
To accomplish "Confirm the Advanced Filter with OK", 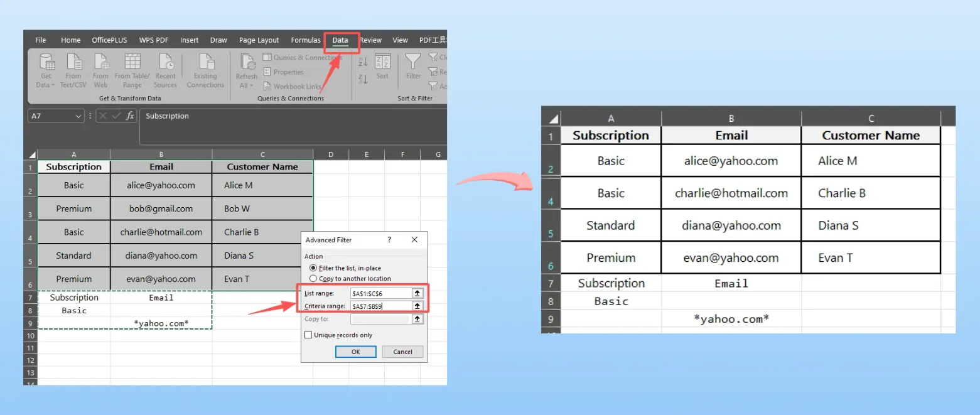I will point(355,351).
